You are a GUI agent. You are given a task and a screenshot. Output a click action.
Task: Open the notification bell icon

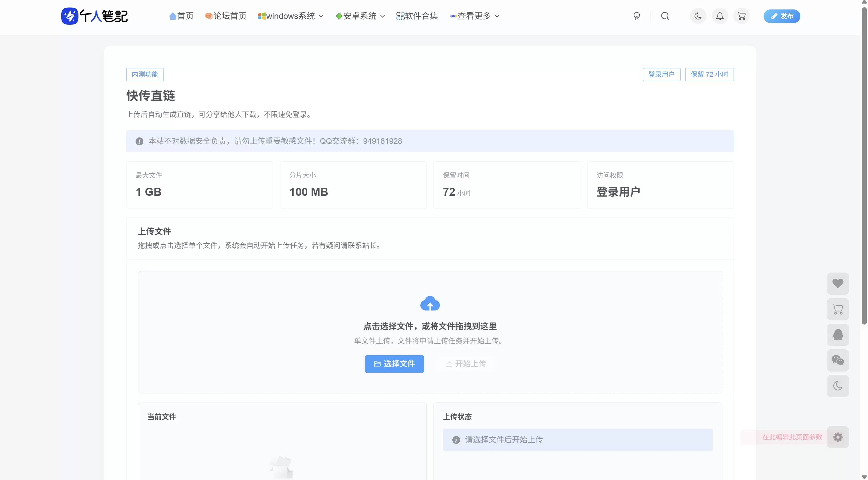point(720,16)
